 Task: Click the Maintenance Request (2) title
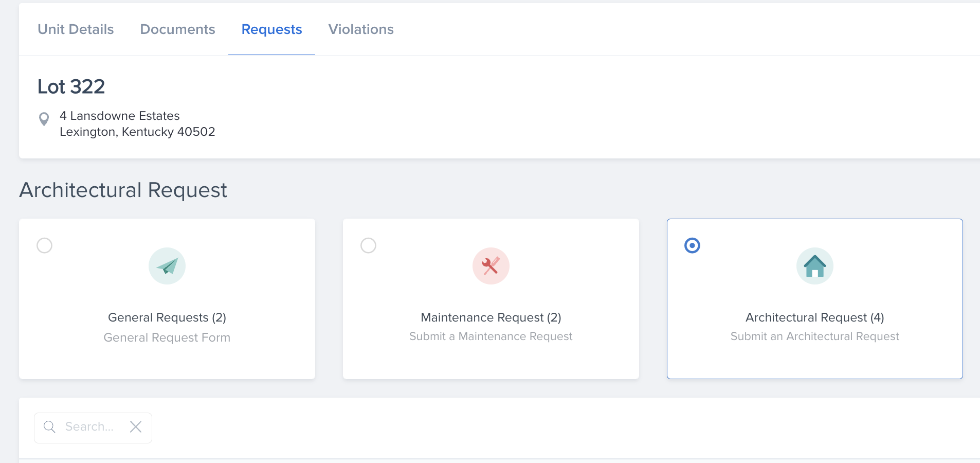[491, 317]
